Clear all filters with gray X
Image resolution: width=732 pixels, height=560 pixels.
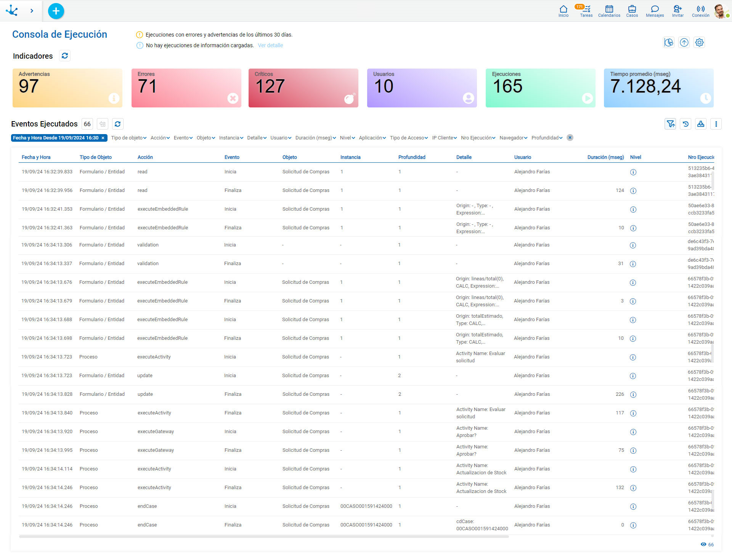tap(570, 138)
